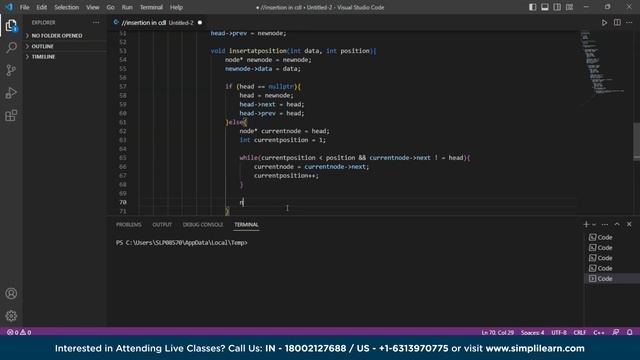Open Customize Layout icon
Screen dimensions: 640x360
click(569, 7)
